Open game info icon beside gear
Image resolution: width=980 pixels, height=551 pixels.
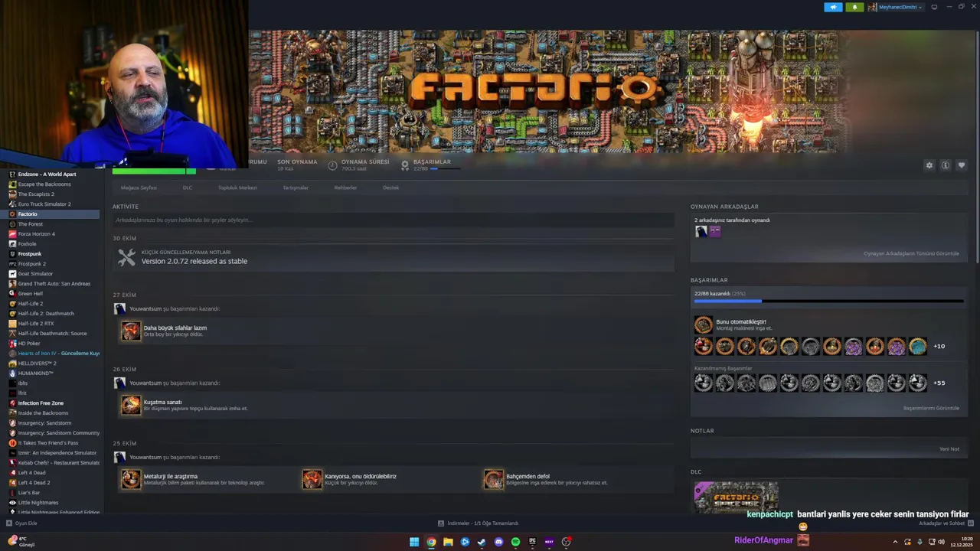946,165
